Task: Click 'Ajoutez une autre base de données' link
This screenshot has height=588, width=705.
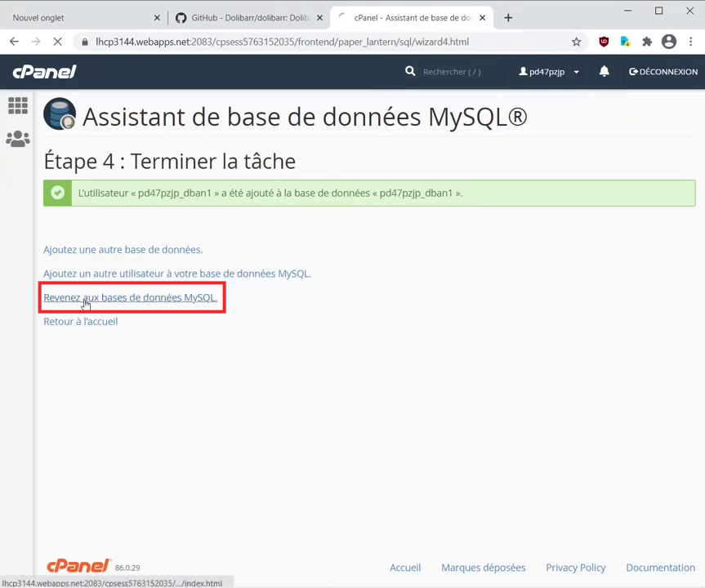Action: tap(123, 250)
